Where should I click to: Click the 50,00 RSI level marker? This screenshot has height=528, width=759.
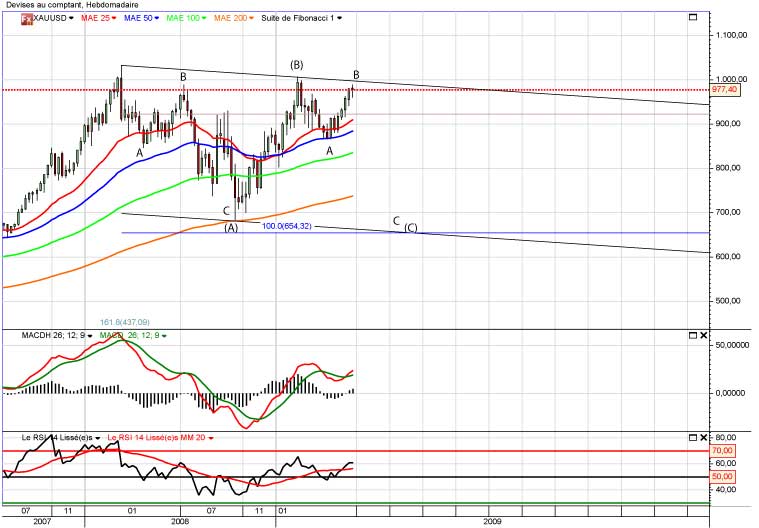click(723, 477)
